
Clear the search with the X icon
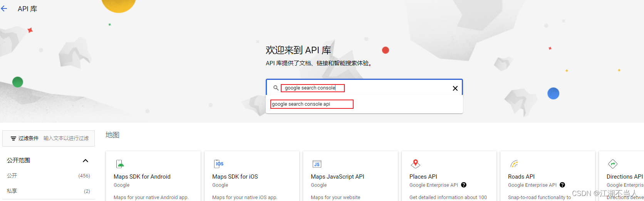(455, 88)
